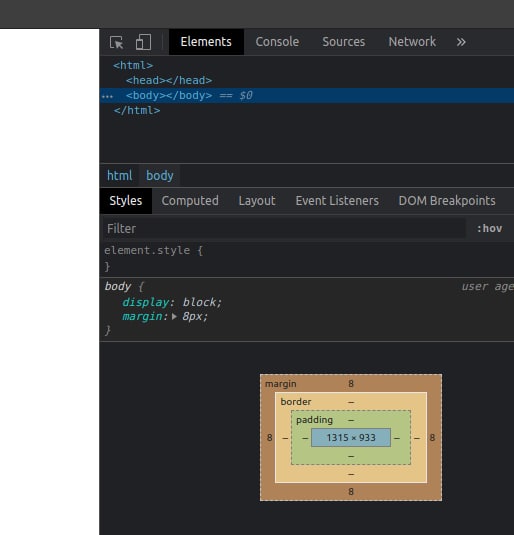
Task: Click the blue content box 1315 × 933
Action: click(351, 437)
